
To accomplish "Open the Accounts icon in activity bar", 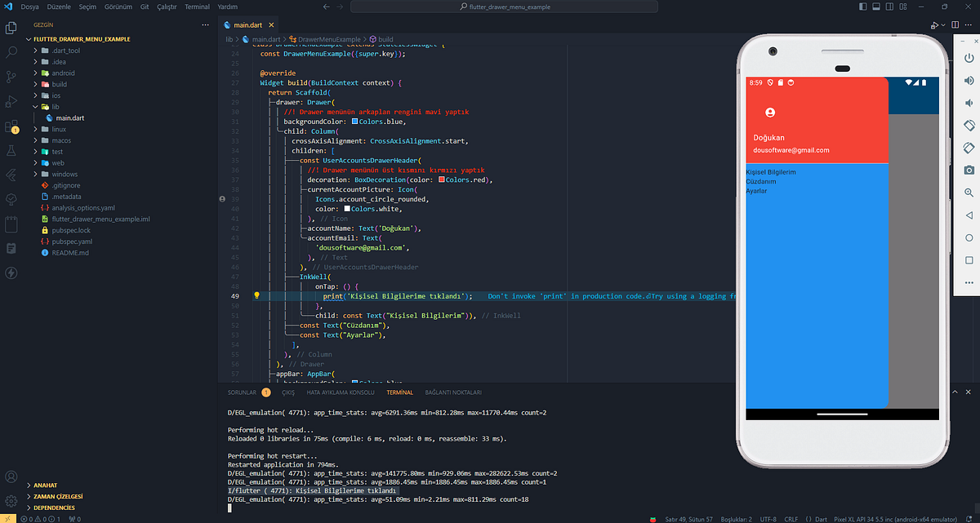I will point(11,476).
